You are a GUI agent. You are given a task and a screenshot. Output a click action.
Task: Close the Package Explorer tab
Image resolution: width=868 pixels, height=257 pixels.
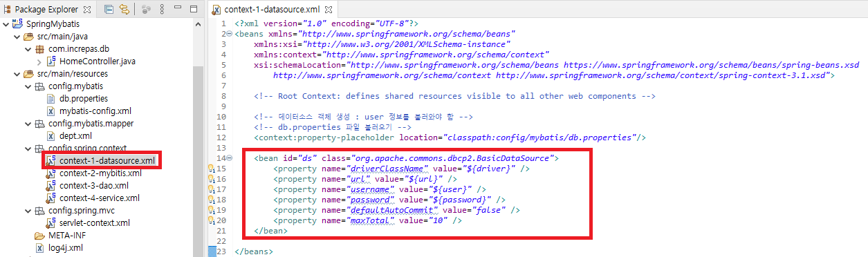point(86,10)
